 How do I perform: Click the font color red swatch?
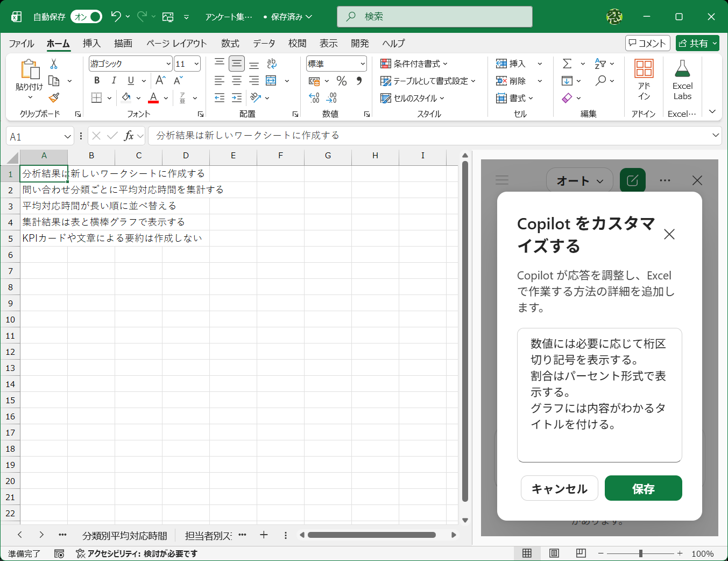click(x=153, y=98)
